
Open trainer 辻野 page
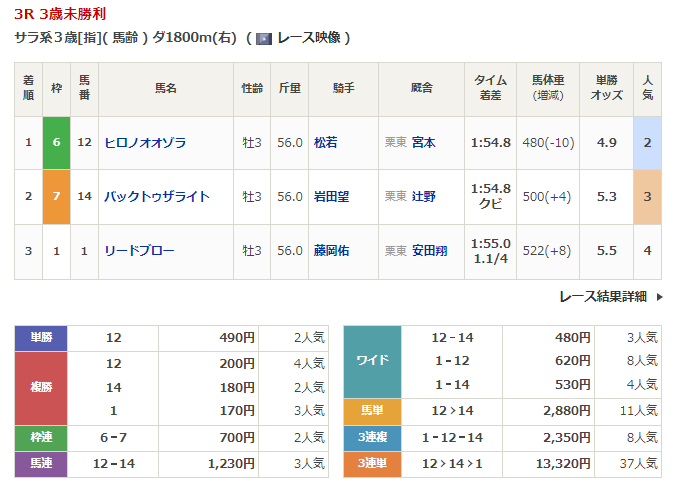pyautogui.click(x=424, y=197)
